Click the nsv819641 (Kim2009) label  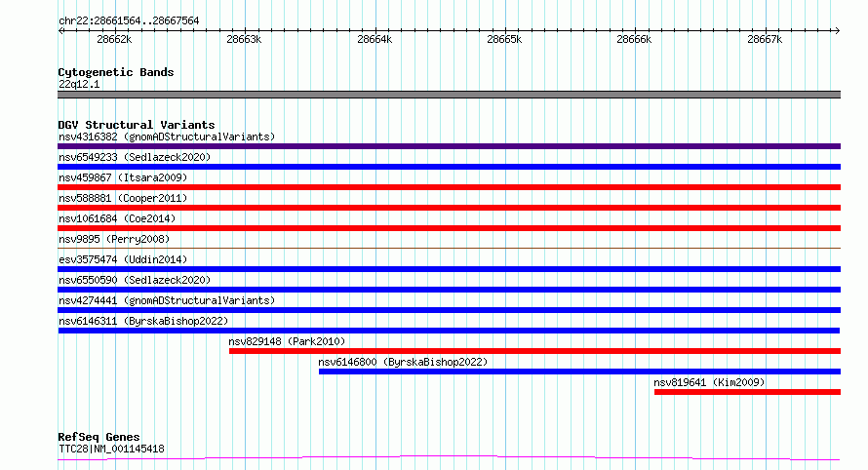tap(709, 382)
